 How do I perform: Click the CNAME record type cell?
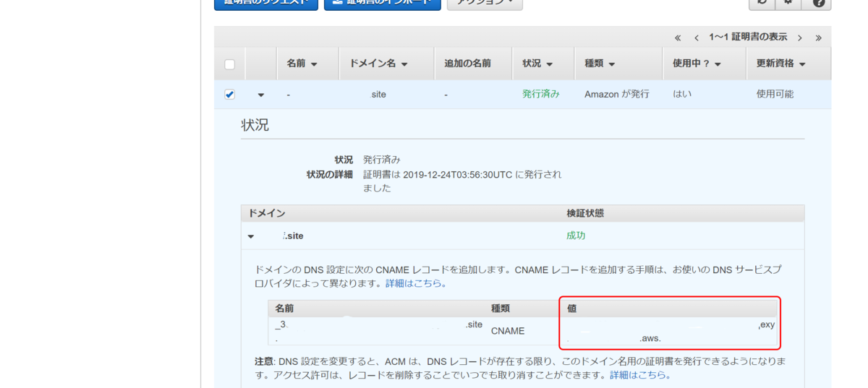[508, 331]
